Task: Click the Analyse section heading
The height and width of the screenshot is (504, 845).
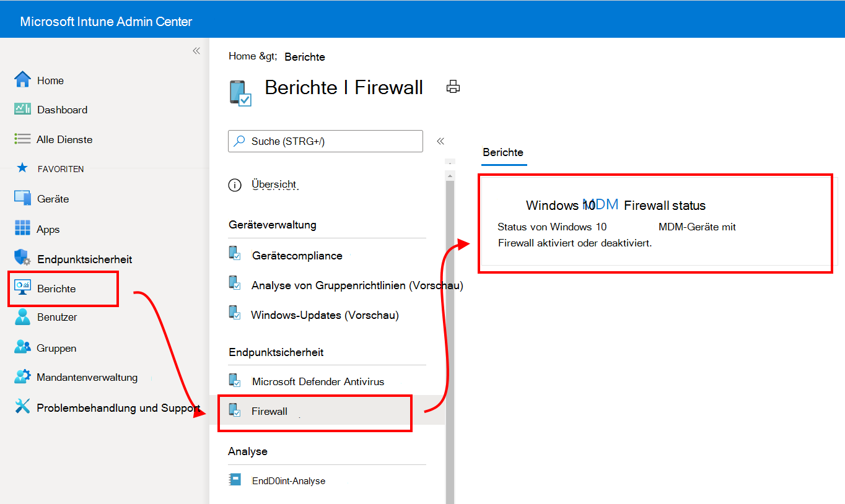Action: pos(248,451)
